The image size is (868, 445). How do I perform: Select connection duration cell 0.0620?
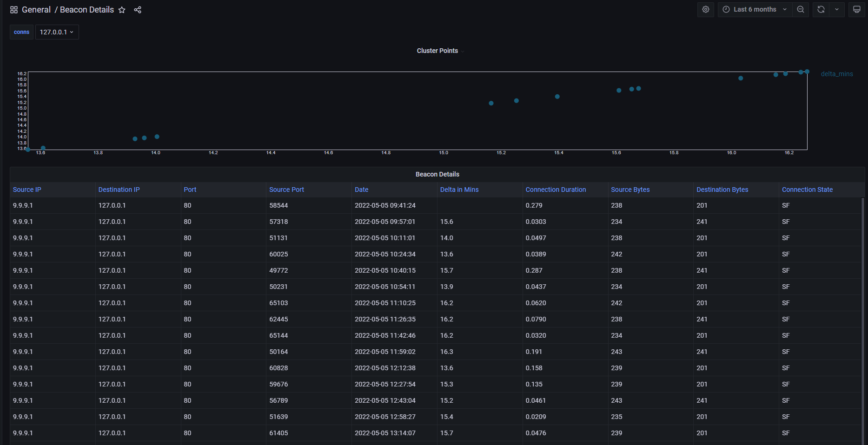click(565, 303)
